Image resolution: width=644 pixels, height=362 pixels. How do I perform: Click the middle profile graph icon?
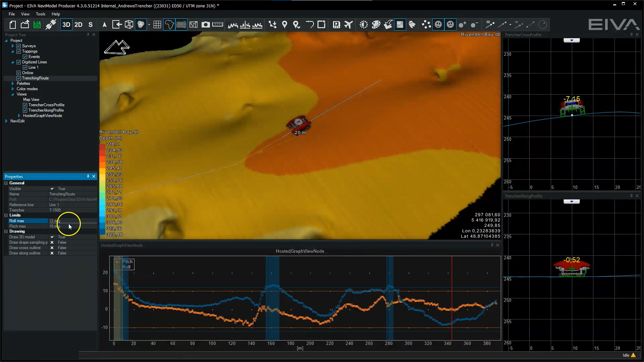click(x=245, y=24)
